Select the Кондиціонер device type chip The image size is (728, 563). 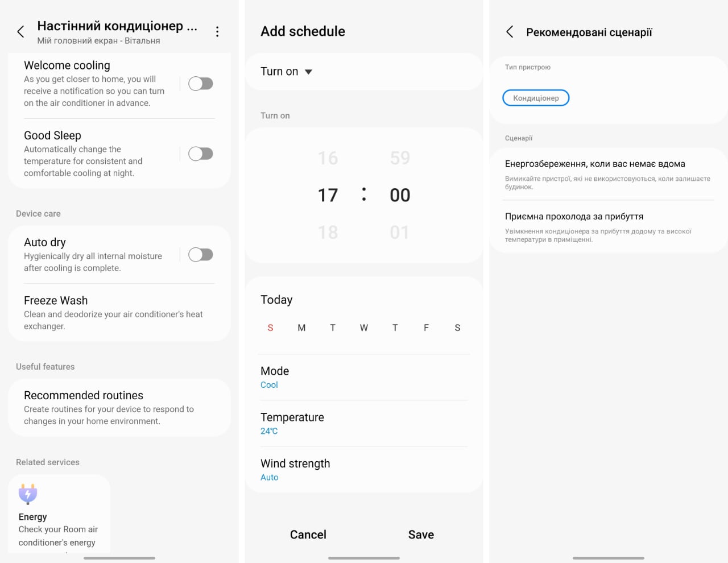[x=536, y=98]
